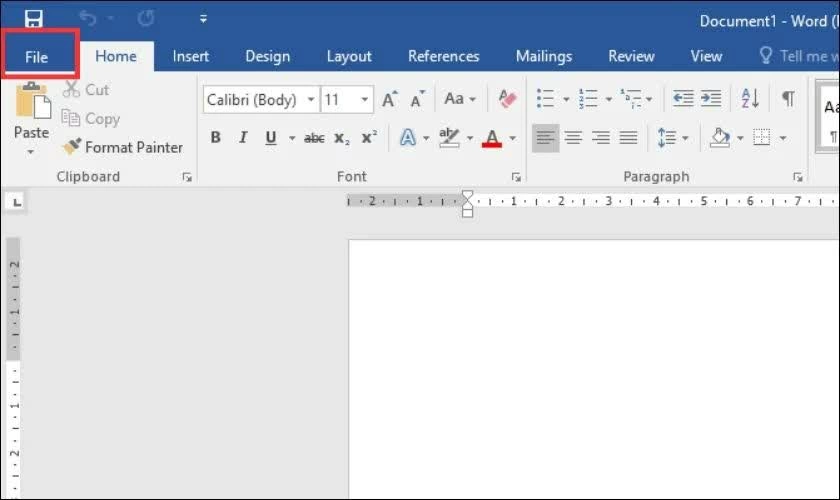Image resolution: width=840 pixels, height=500 pixels.
Task: Open the Font dialog launcher
Action: 516,177
